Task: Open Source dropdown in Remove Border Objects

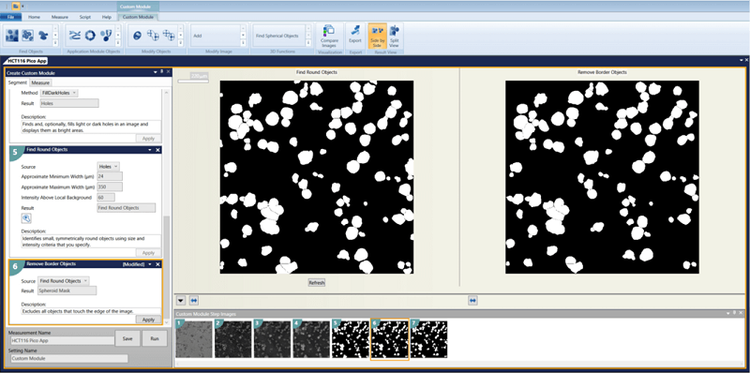Action: (64, 281)
